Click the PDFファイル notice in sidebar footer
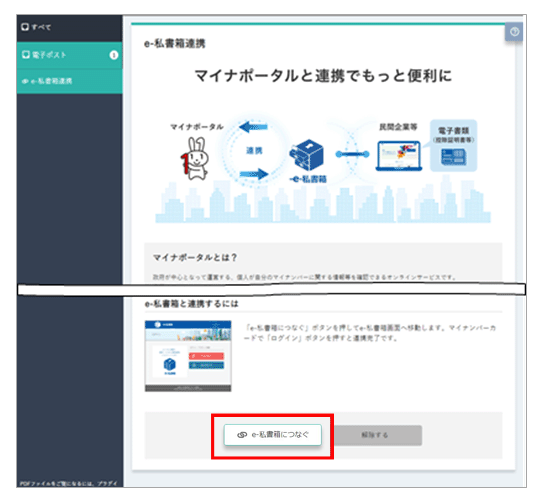The image size is (550, 500). pos(68,484)
